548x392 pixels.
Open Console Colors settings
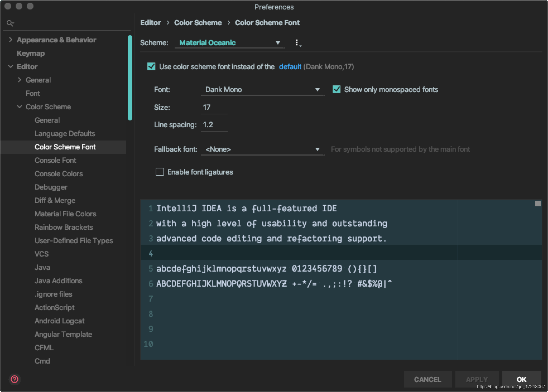pyautogui.click(x=59, y=174)
